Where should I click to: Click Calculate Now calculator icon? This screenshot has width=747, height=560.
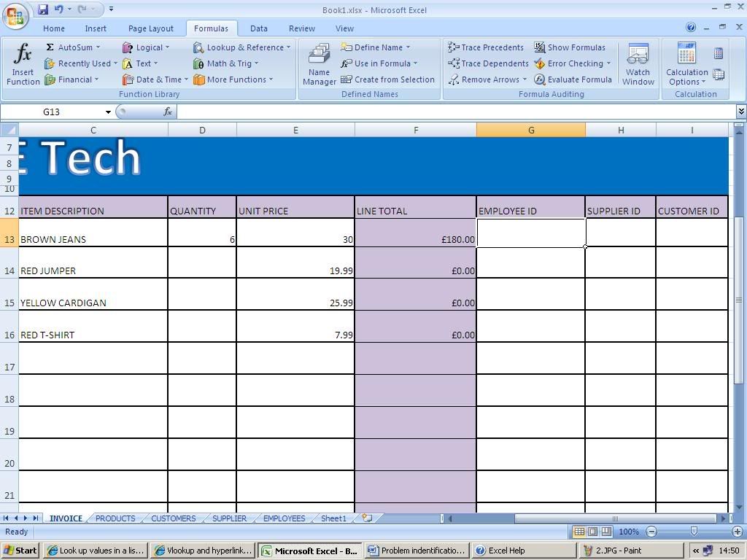[x=719, y=53]
